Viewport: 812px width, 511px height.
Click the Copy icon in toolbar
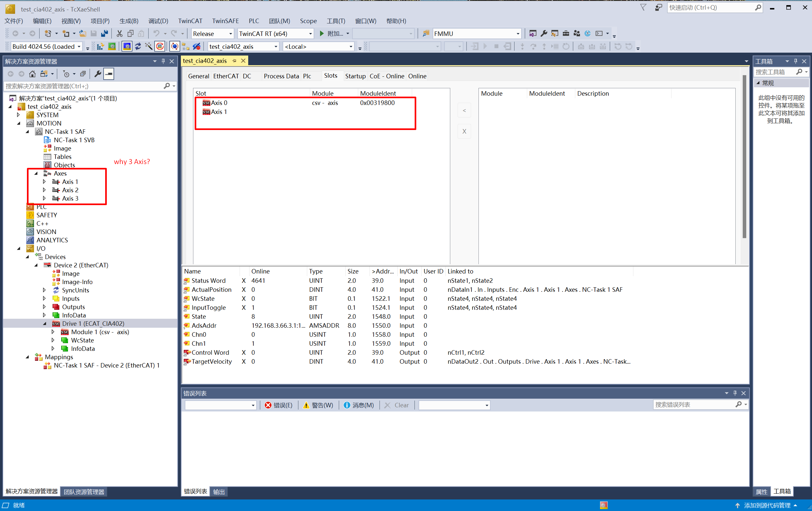131,33
